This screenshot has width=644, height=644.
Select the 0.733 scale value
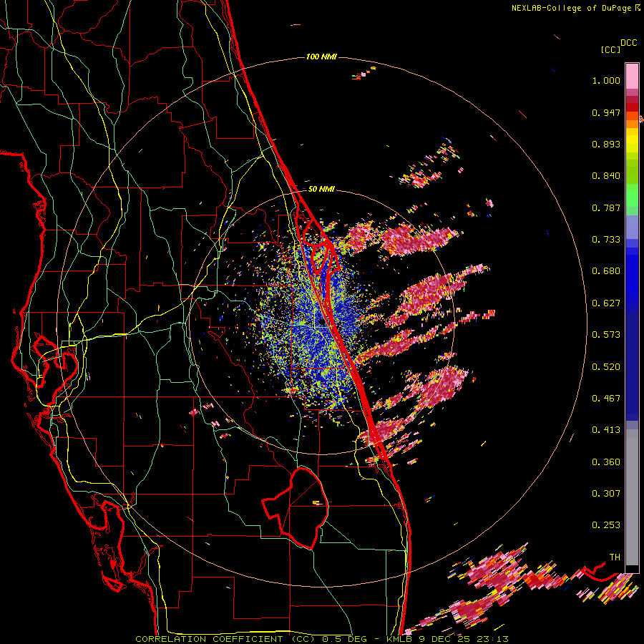click(x=606, y=240)
